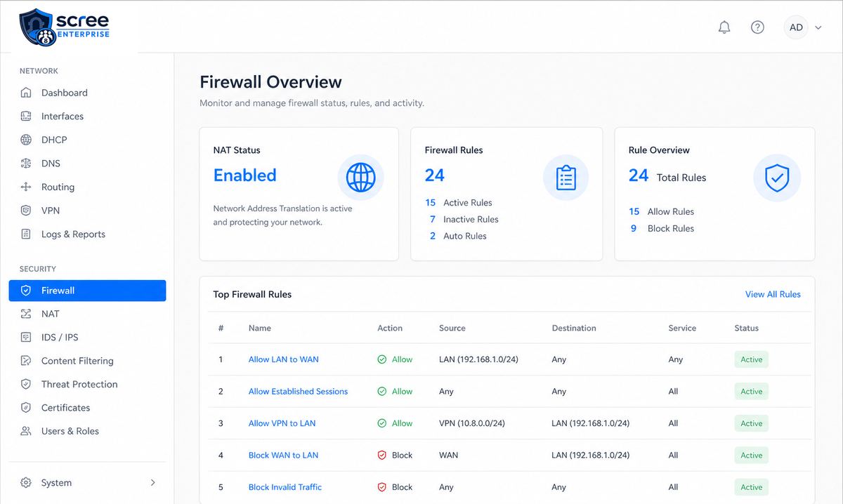Click the Firewall shield icon in the sidebar
This screenshot has height=504, width=843.
tap(26, 291)
